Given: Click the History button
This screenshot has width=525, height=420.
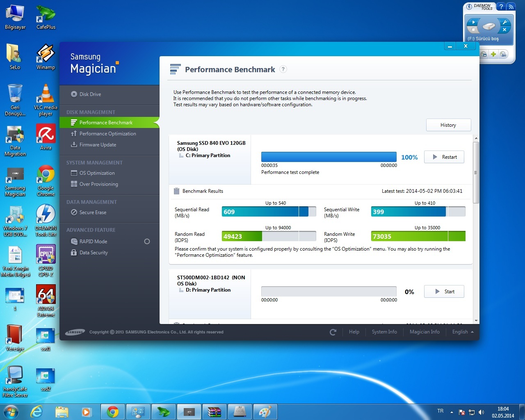Looking at the screenshot, I should pos(448,125).
